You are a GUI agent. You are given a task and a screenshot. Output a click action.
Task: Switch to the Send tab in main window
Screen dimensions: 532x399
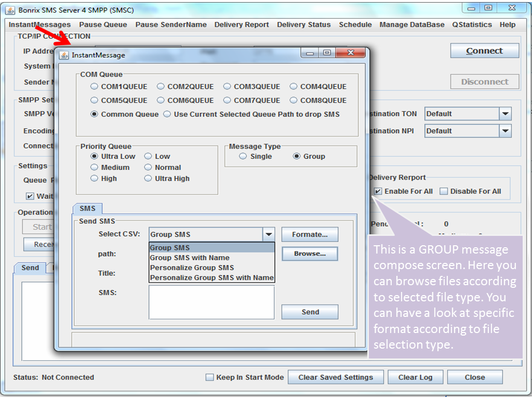click(x=30, y=268)
